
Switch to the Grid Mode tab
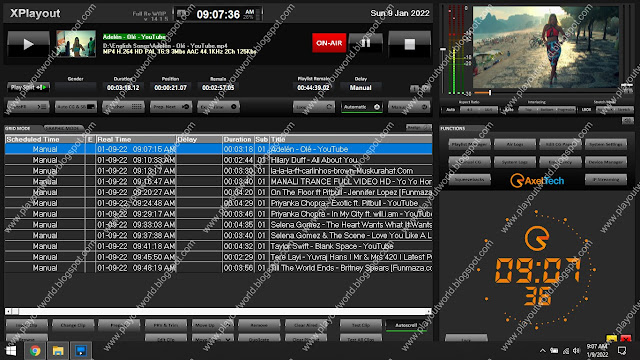point(18,128)
